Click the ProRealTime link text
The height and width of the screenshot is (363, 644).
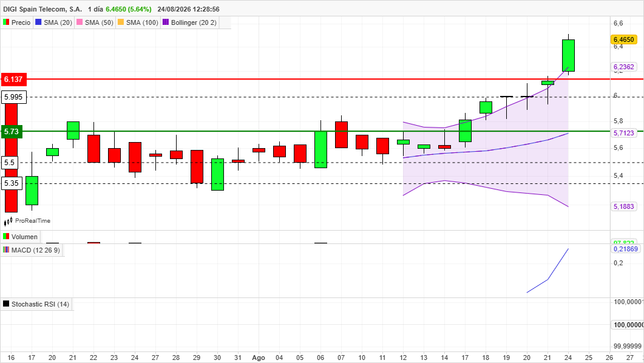[x=33, y=221]
